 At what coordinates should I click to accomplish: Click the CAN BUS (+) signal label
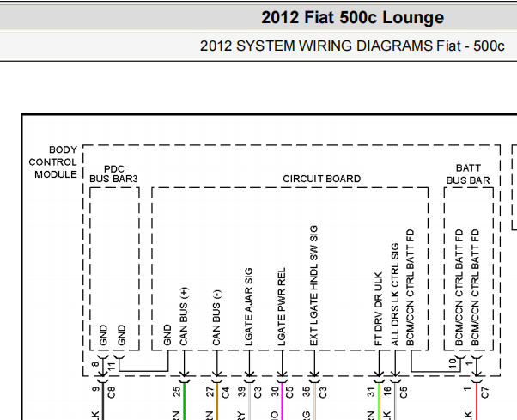[184, 316]
